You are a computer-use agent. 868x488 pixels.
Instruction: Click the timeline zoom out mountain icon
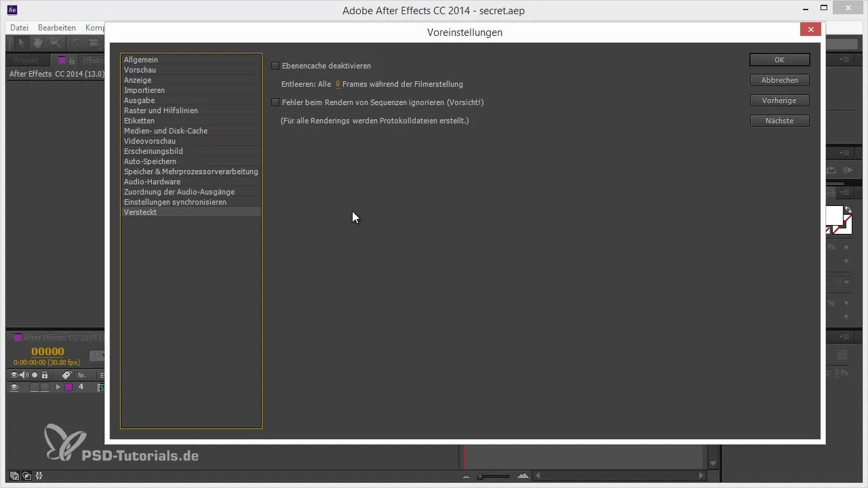(466, 476)
